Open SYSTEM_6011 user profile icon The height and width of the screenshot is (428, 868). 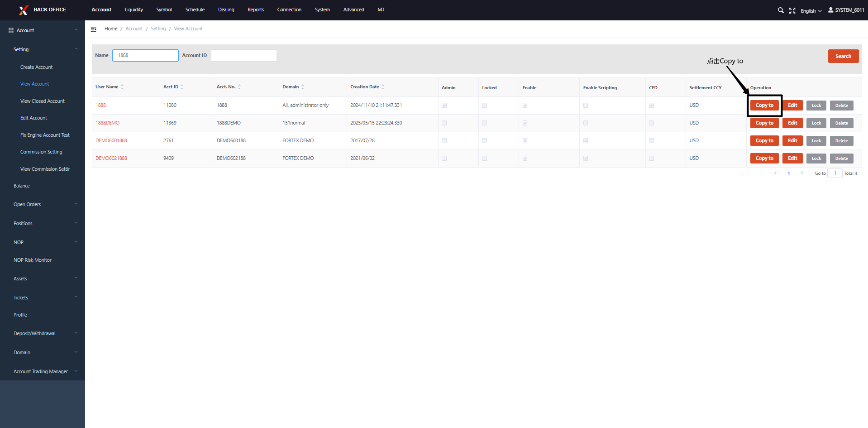click(831, 10)
